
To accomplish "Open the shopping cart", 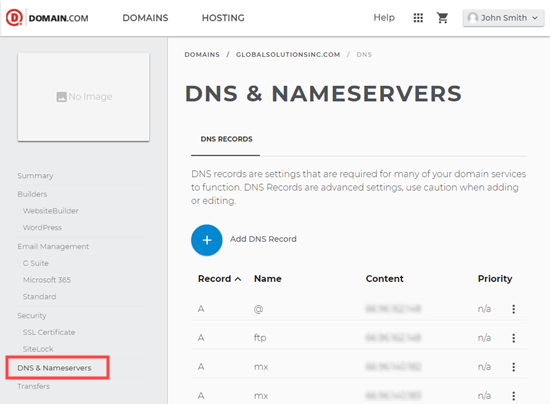I will point(442,18).
